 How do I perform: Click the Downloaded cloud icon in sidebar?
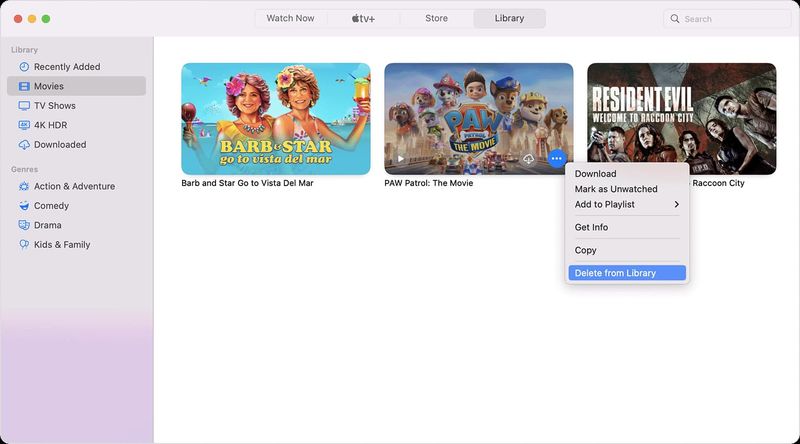pyautogui.click(x=24, y=145)
